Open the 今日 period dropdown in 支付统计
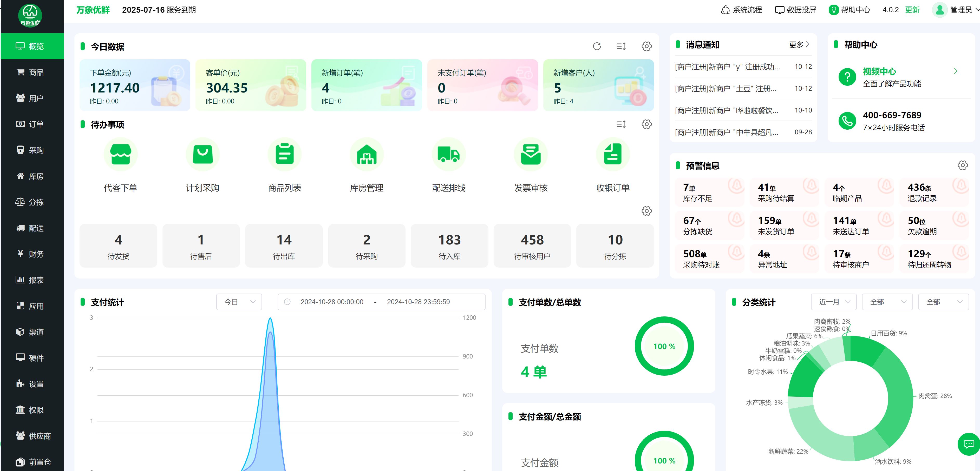This screenshot has height=471, width=980. tap(239, 302)
